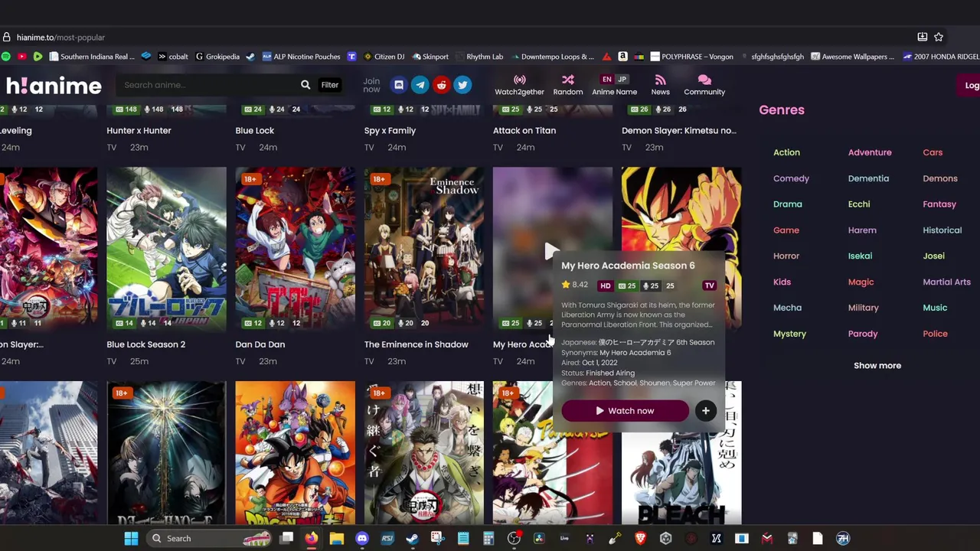Open the Death Note poster thumbnail
Viewport: 980px width, 551px height.
pos(166,453)
